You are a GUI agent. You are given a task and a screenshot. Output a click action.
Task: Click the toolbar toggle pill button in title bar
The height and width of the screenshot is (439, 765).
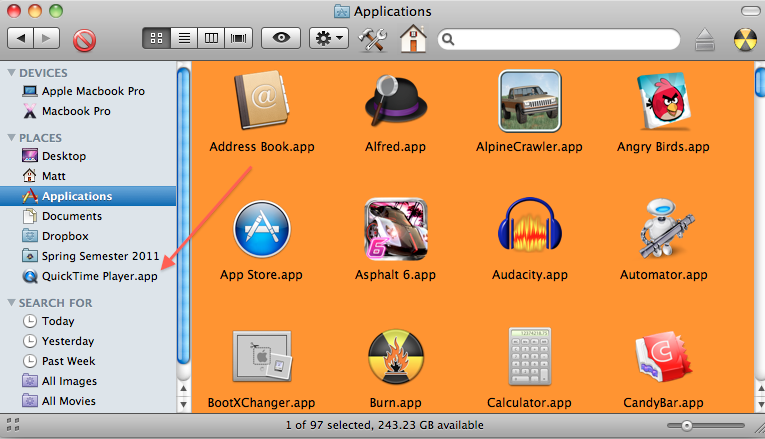pyautogui.click(x=750, y=11)
